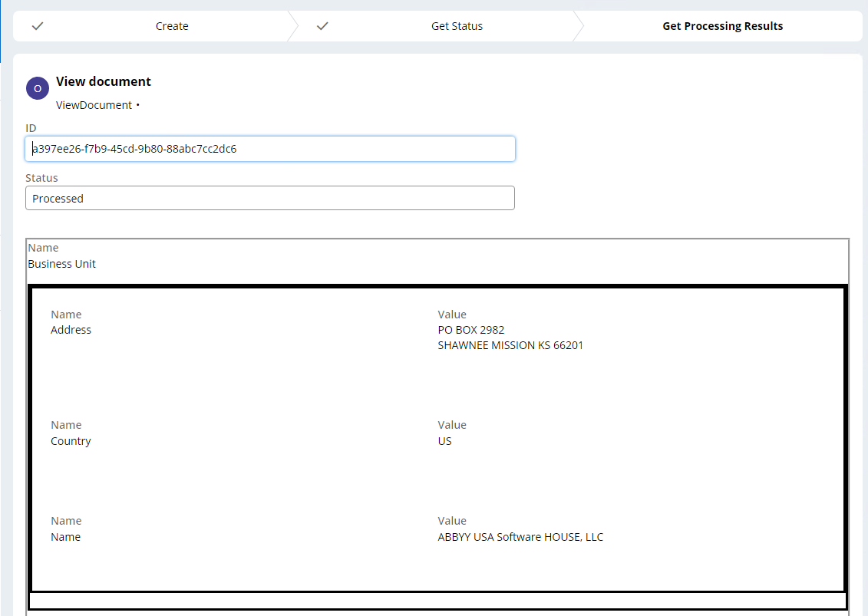Select the Business Unit text
Viewport: 868px width, 616px height.
62,264
